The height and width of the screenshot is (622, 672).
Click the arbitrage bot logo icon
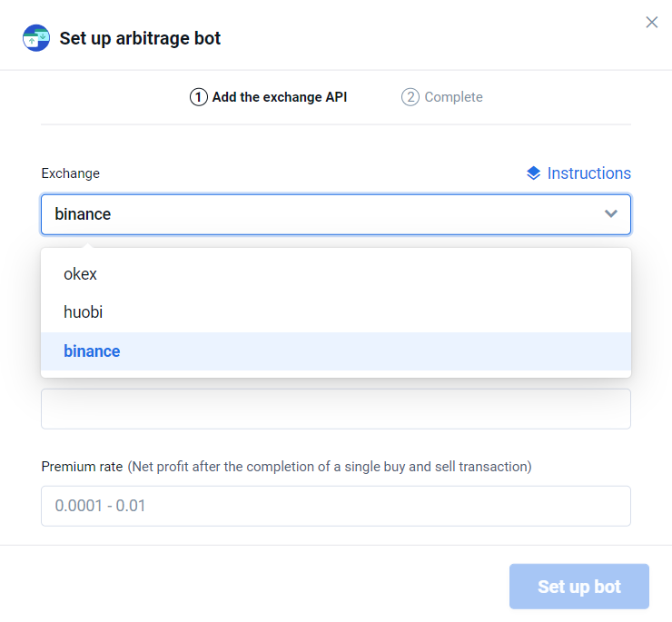click(36, 38)
